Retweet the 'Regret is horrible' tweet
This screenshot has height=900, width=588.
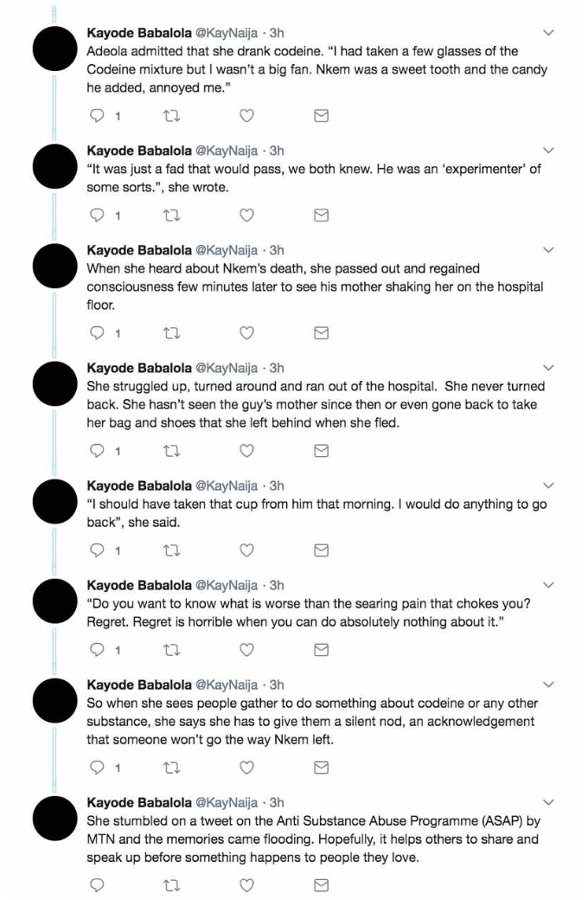171,650
